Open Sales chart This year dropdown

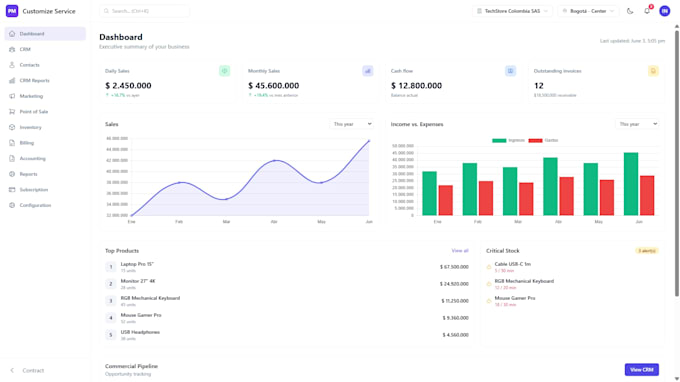(x=352, y=124)
